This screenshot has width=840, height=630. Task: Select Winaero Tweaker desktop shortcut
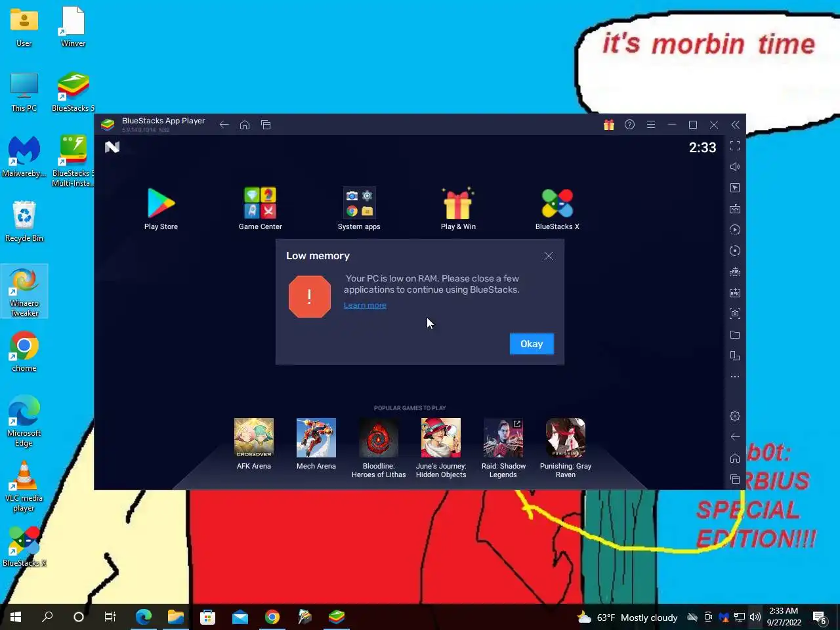point(24,291)
